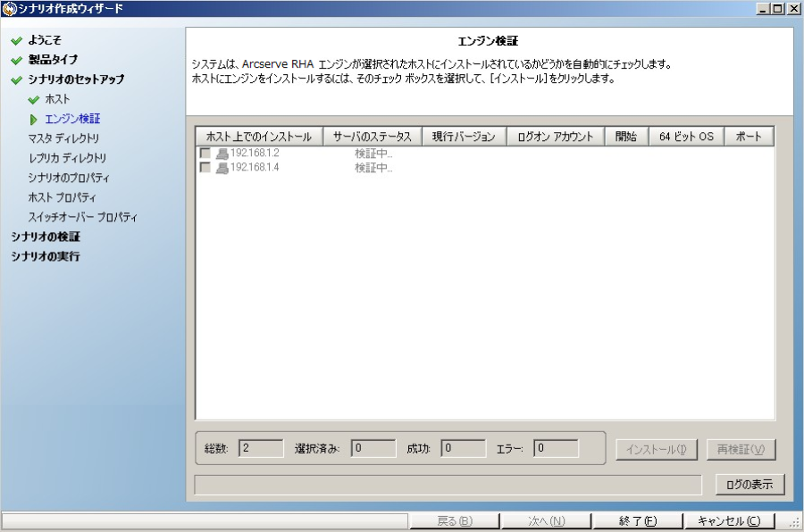The height and width of the screenshot is (532, 804).
Task: Sort by ホスト上でのインストール column header
Action: click(259, 137)
